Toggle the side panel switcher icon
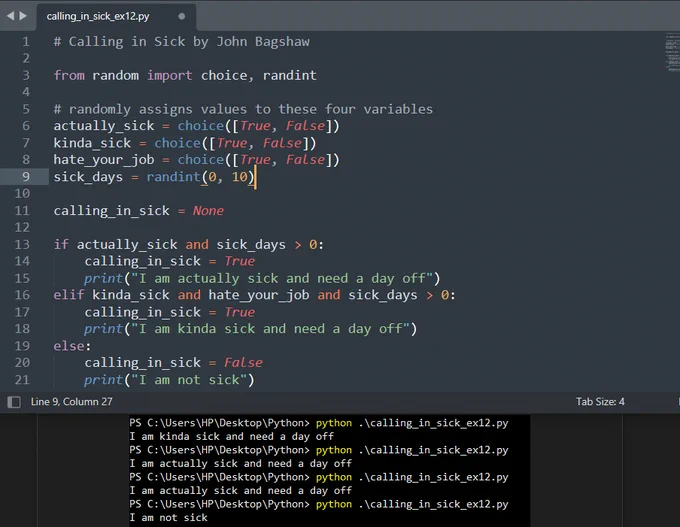The height and width of the screenshot is (527, 680). click(14, 402)
